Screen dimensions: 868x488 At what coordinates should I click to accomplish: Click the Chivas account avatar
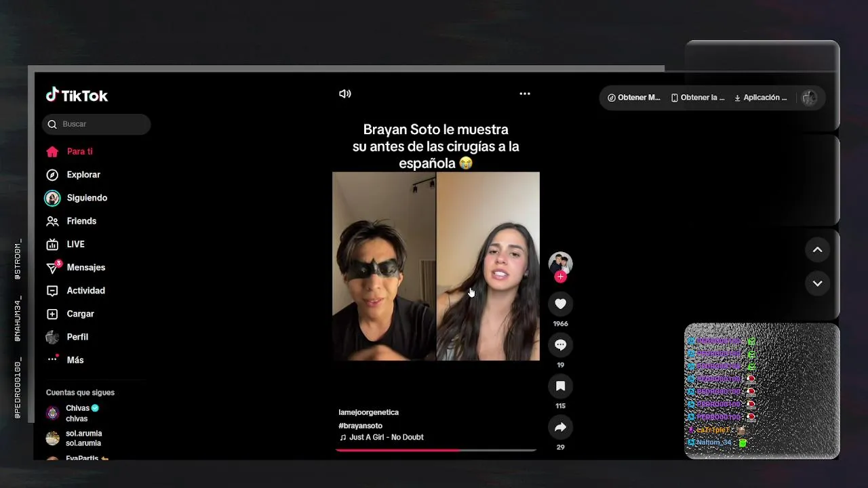[52, 413]
